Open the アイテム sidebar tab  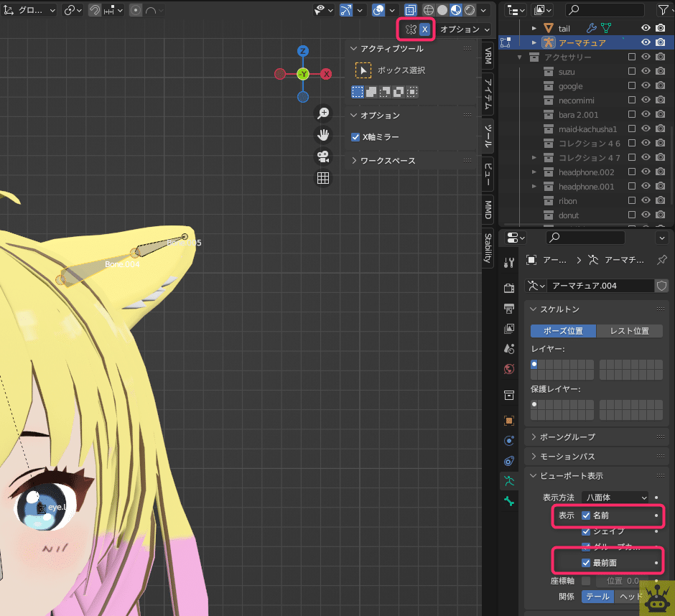click(x=488, y=94)
